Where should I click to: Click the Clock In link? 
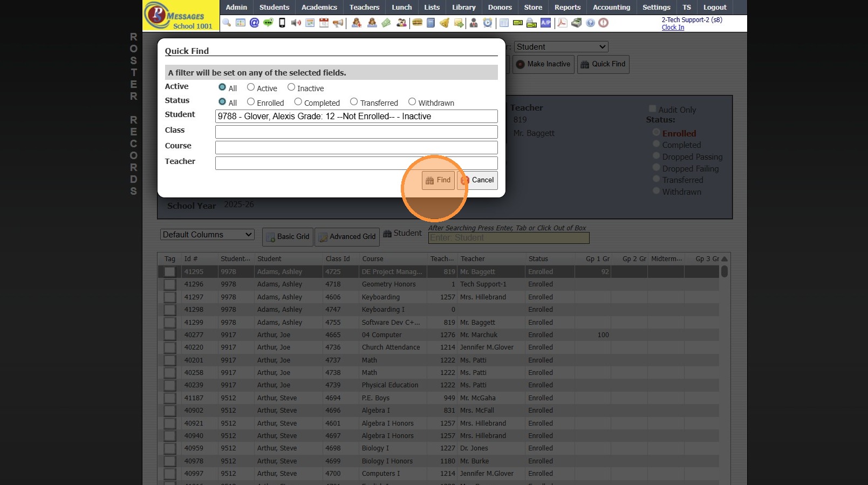point(673,28)
